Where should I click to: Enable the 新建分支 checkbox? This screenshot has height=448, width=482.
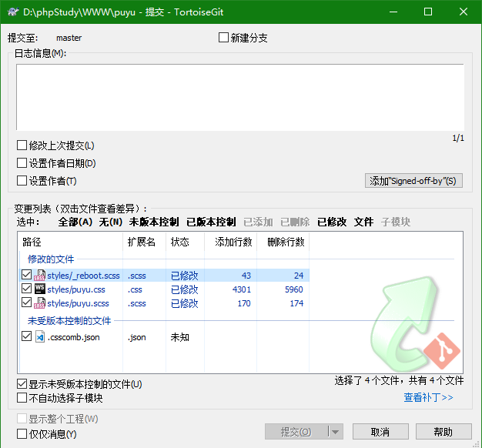(x=223, y=38)
